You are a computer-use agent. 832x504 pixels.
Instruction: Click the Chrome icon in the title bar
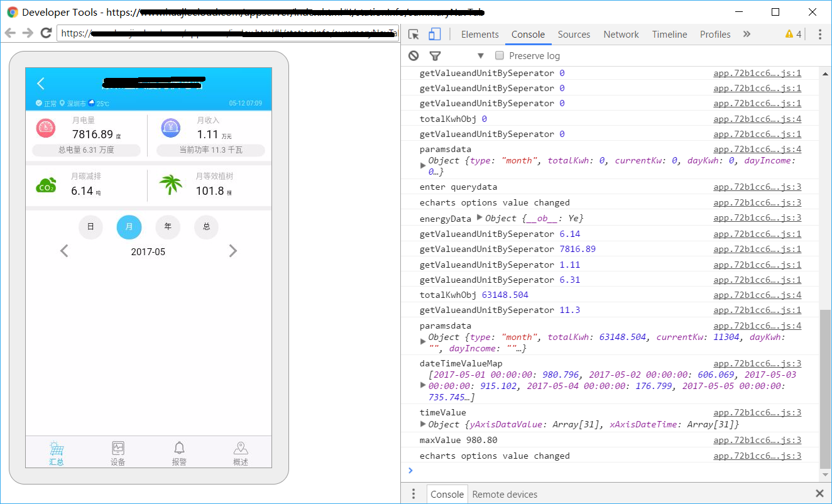(13, 12)
